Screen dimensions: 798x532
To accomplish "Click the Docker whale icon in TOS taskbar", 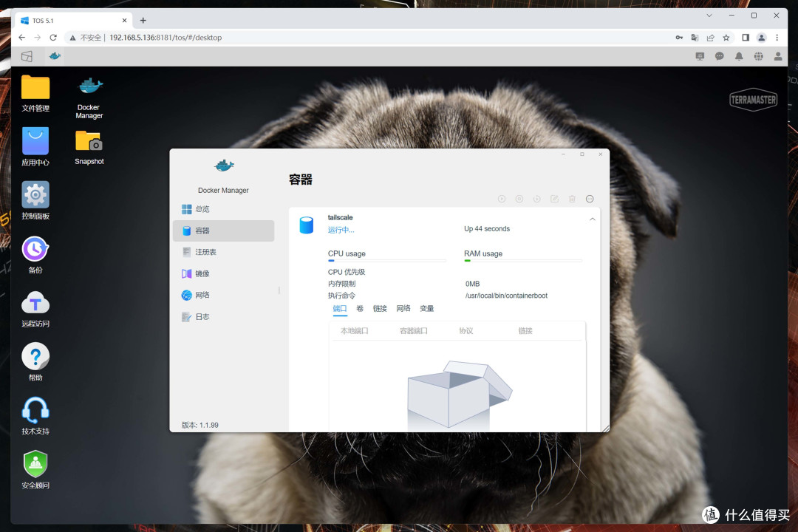I will click(x=55, y=56).
